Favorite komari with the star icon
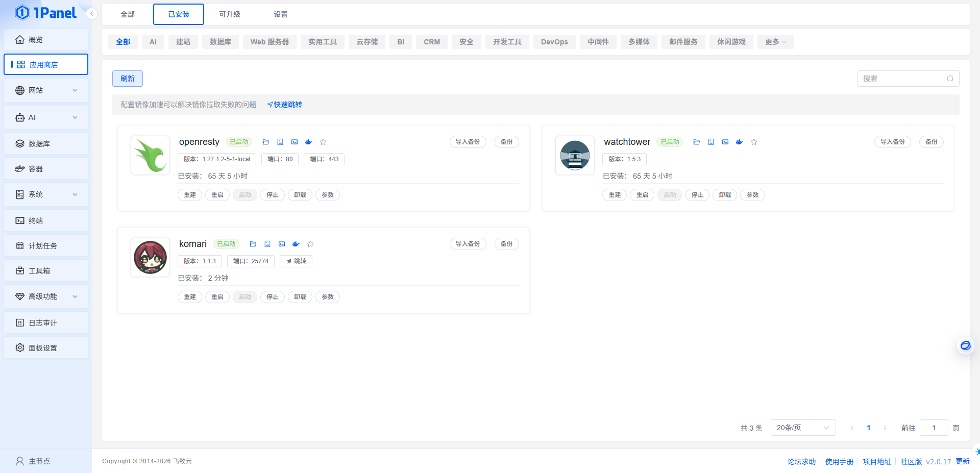 click(x=310, y=244)
